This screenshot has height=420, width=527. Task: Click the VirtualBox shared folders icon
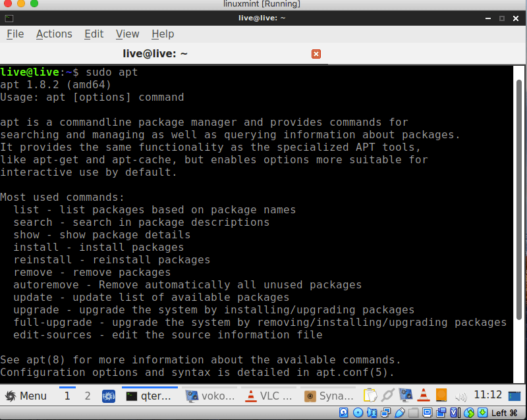coord(414,412)
